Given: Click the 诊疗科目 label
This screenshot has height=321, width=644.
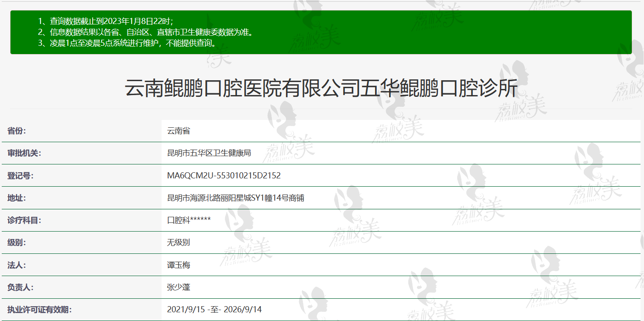Looking at the screenshot, I should click(24, 220).
